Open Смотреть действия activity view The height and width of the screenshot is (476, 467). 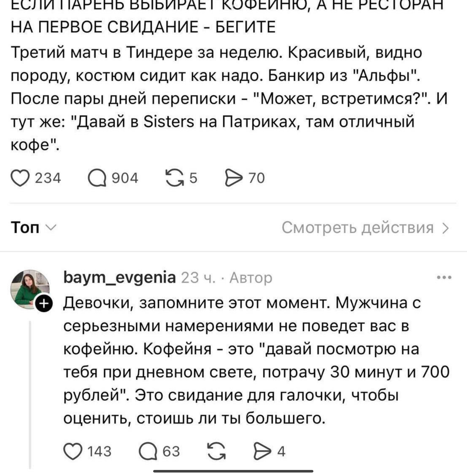click(357, 228)
